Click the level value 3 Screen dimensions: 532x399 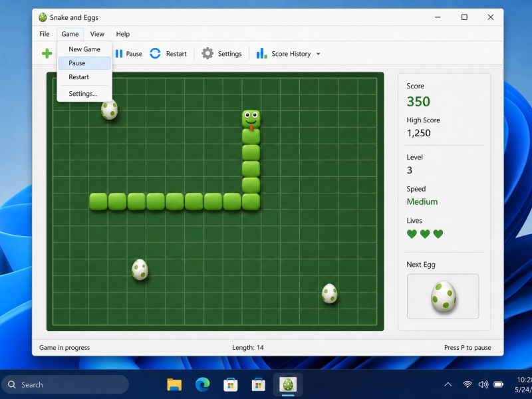410,170
